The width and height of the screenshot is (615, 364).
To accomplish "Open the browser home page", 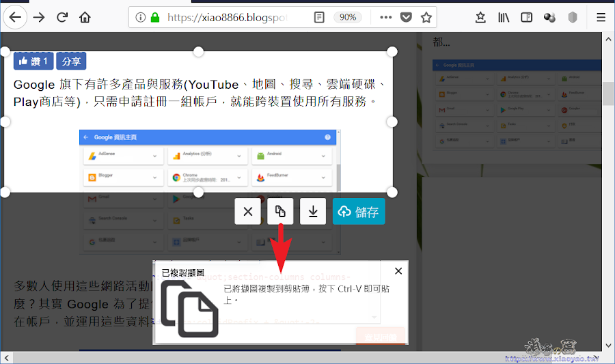I will pyautogui.click(x=85, y=17).
